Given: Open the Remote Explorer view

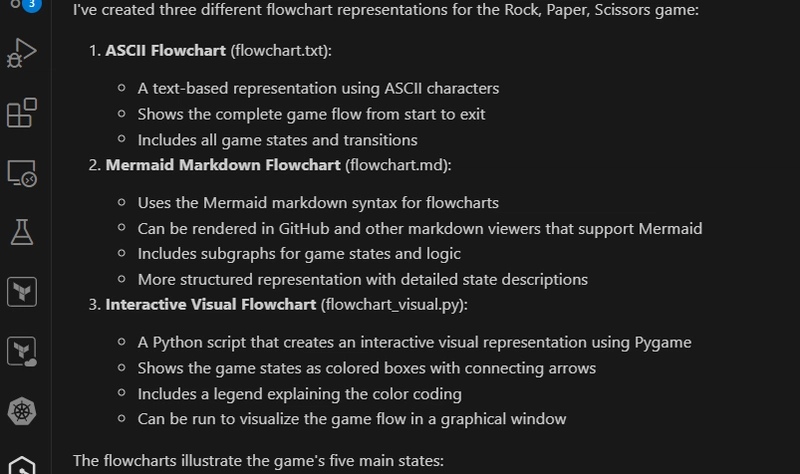Looking at the screenshot, I should (21, 173).
